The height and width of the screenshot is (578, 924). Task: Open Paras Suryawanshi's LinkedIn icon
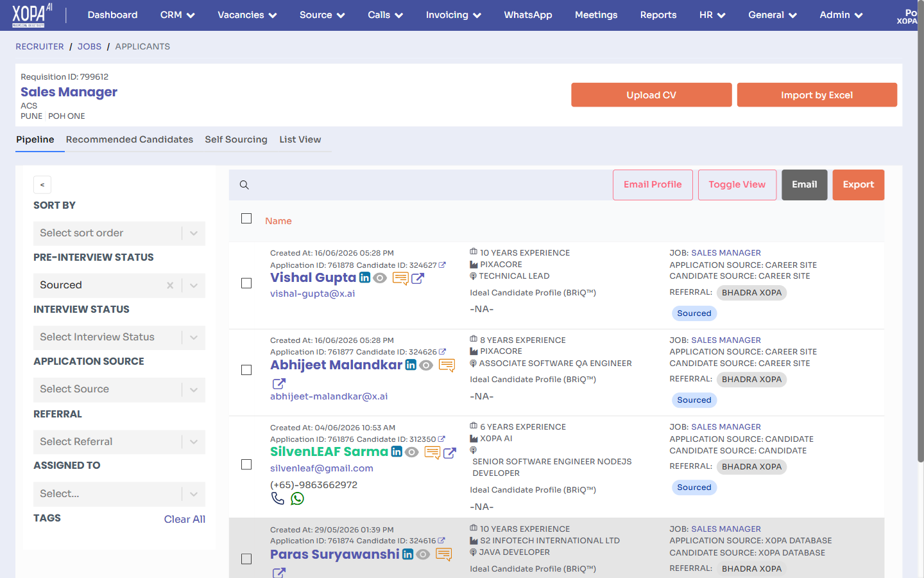click(x=407, y=554)
